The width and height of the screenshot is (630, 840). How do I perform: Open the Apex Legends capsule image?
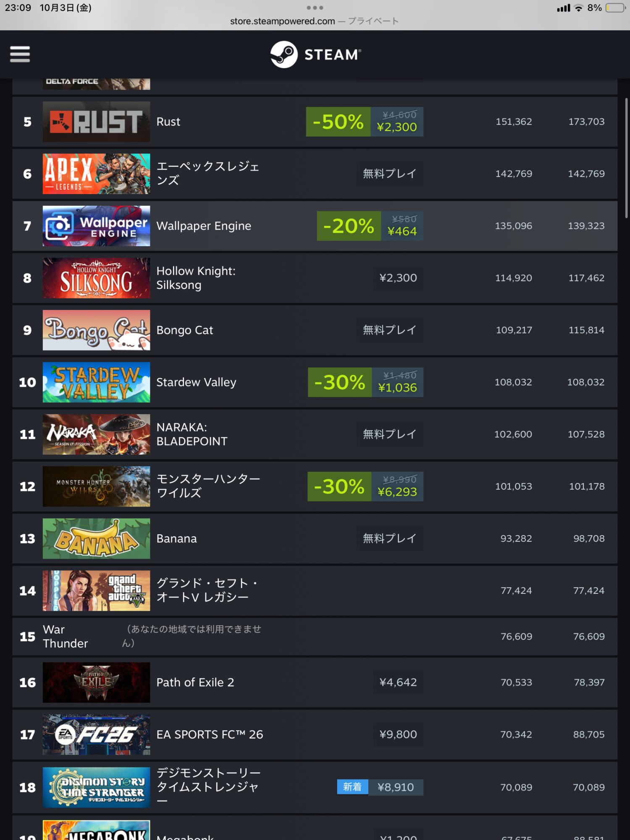(96, 174)
